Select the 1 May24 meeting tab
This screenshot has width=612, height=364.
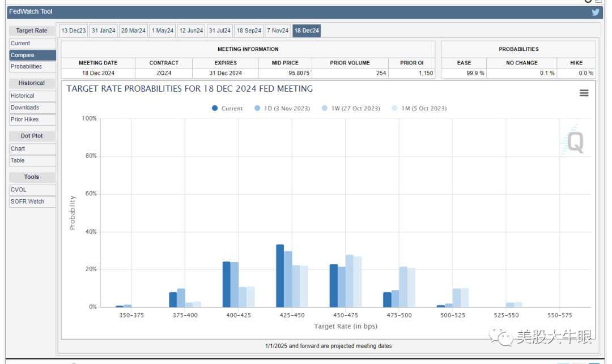click(163, 31)
